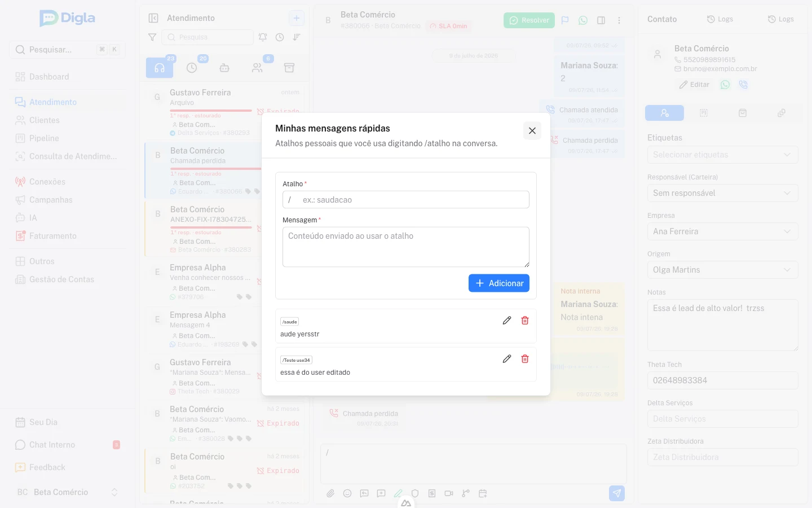This screenshot has width=812, height=508.
Task: Open the Origem dropdown showing Olga Martins
Action: pyautogui.click(x=723, y=270)
